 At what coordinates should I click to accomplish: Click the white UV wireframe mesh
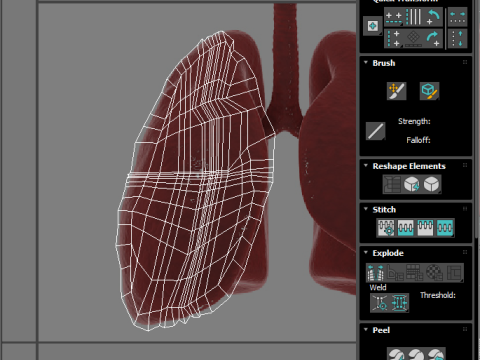tap(196, 182)
